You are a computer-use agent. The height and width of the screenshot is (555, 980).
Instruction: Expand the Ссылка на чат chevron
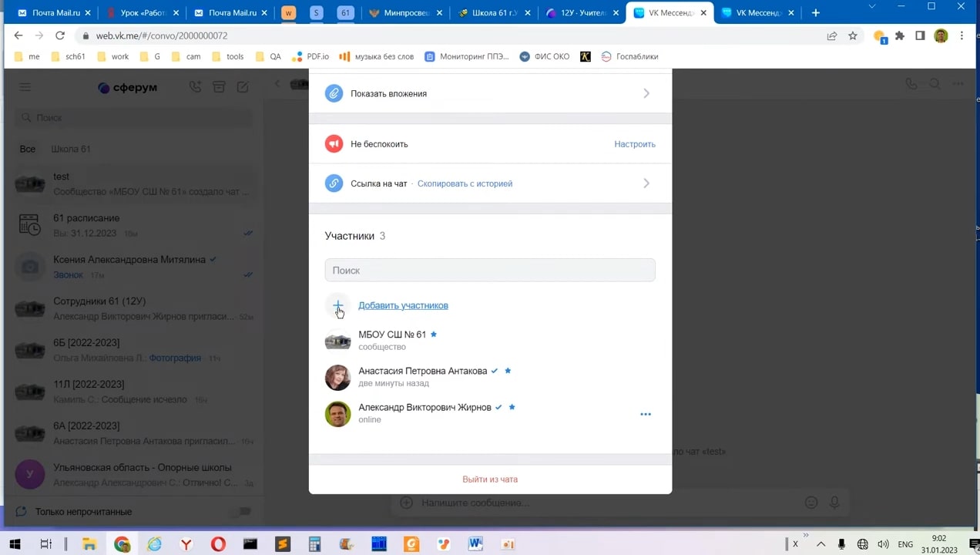coord(646,183)
